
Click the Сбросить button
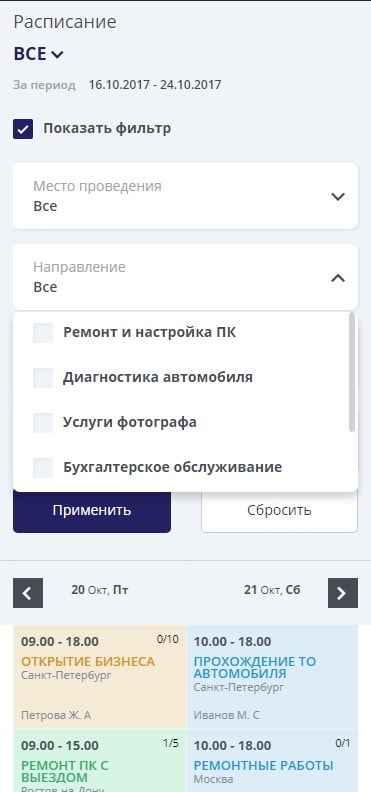pos(279,510)
